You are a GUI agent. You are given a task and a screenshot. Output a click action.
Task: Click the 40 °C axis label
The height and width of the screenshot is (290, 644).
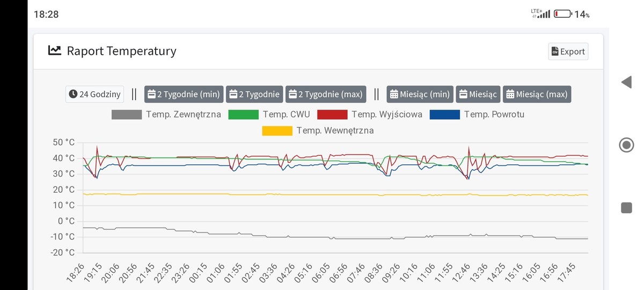point(63,158)
